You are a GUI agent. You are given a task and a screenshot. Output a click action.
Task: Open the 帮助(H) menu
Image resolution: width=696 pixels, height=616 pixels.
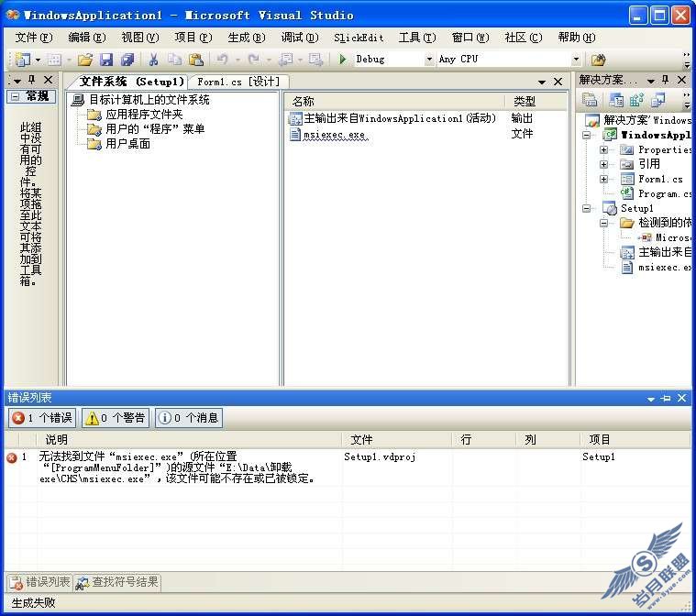(x=576, y=38)
